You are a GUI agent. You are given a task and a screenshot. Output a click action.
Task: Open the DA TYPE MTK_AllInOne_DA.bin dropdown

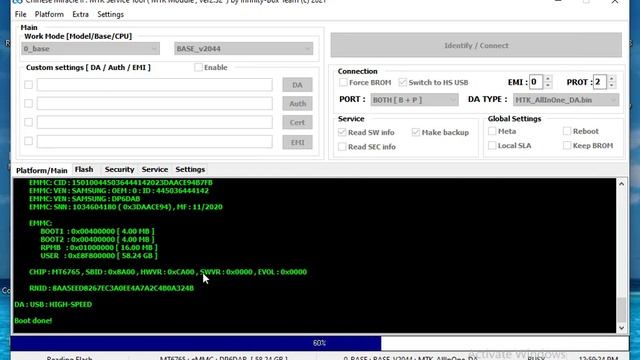(x=566, y=100)
